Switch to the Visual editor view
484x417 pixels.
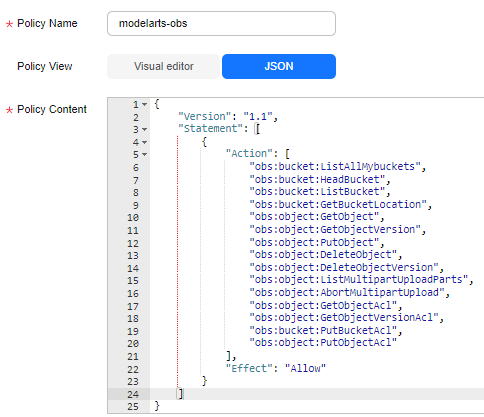tap(164, 66)
